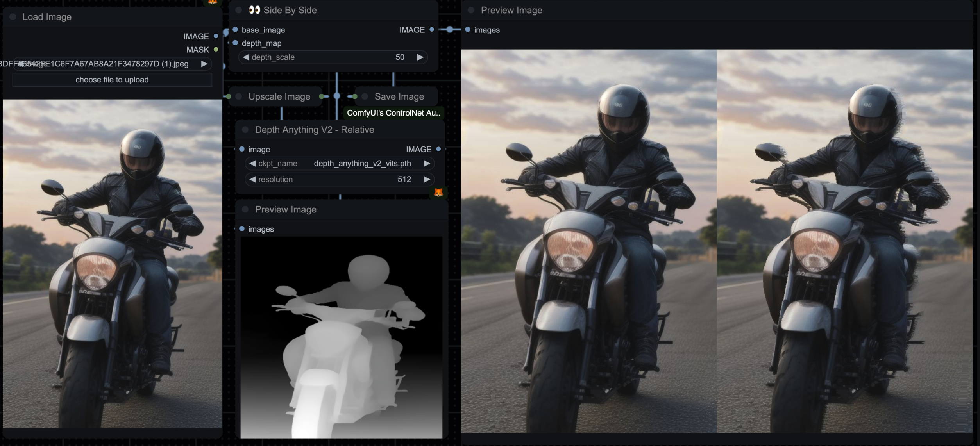Click Load Image's IMAGE output socket
The height and width of the screenshot is (446, 980).
click(x=216, y=36)
